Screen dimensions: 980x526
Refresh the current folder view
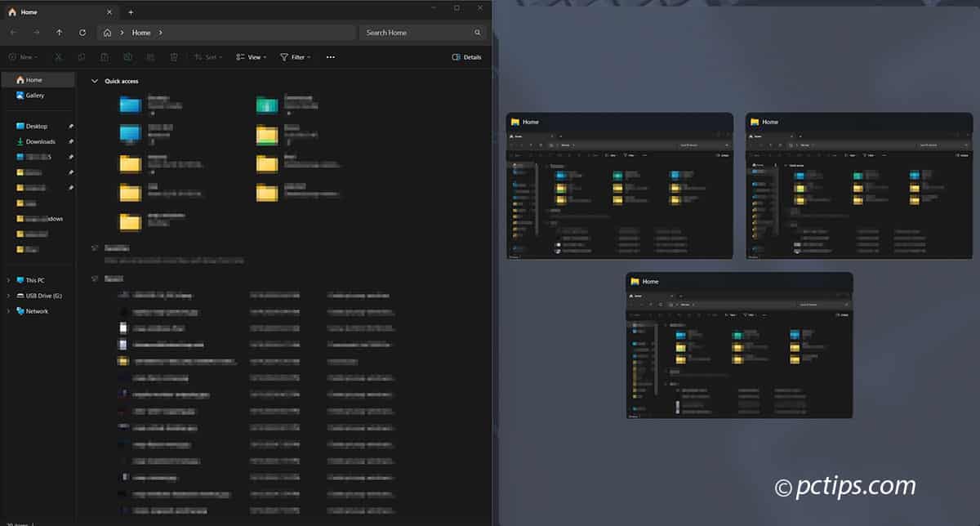[x=81, y=32]
